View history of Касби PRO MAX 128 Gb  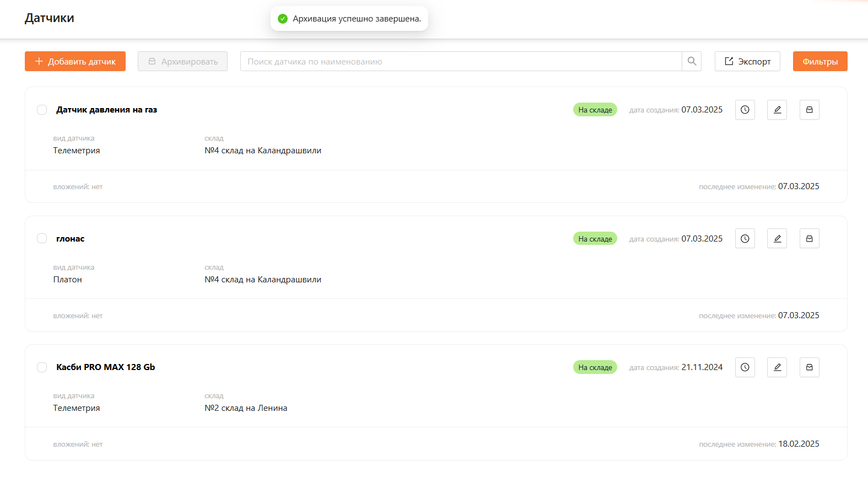(x=745, y=367)
